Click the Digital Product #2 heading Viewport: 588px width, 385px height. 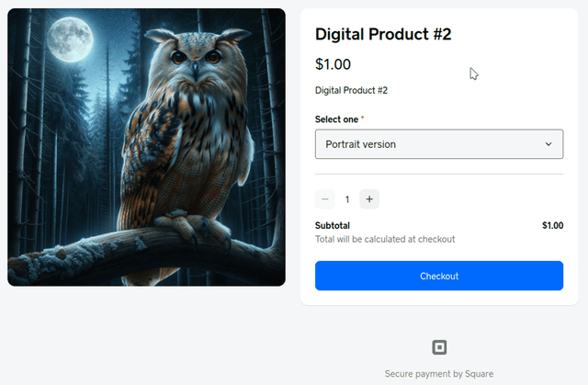point(383,35)
